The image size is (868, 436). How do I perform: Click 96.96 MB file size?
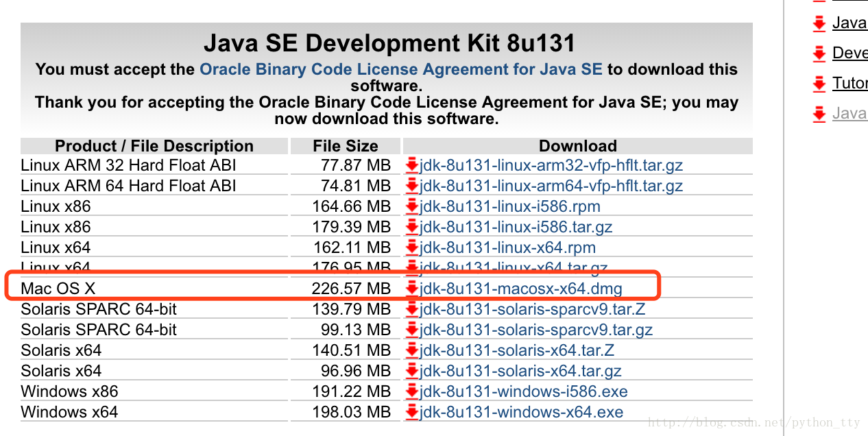click(356, 371)
